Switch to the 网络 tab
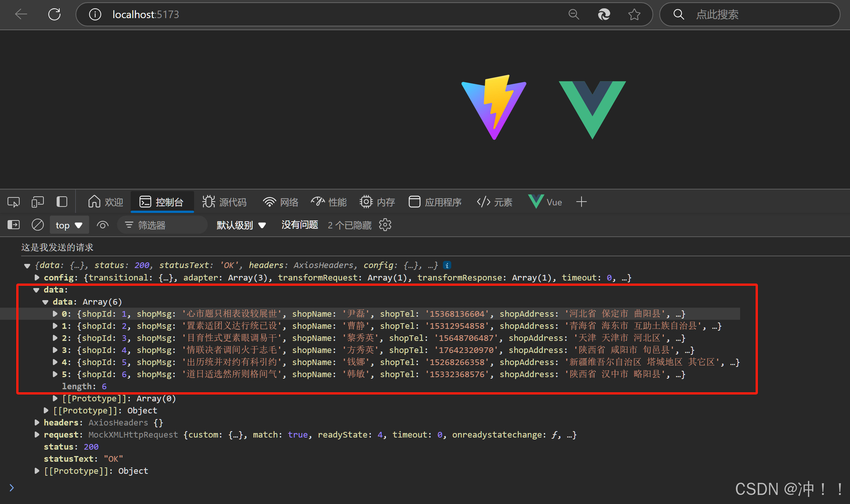Screen dimensions: 850x504 [x=281, y=202]
